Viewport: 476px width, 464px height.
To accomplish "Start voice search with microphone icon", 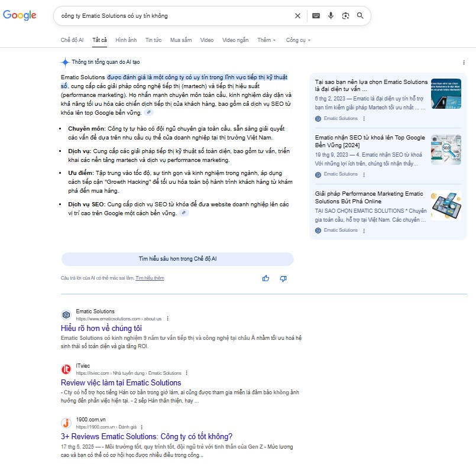I will (331, 16).
